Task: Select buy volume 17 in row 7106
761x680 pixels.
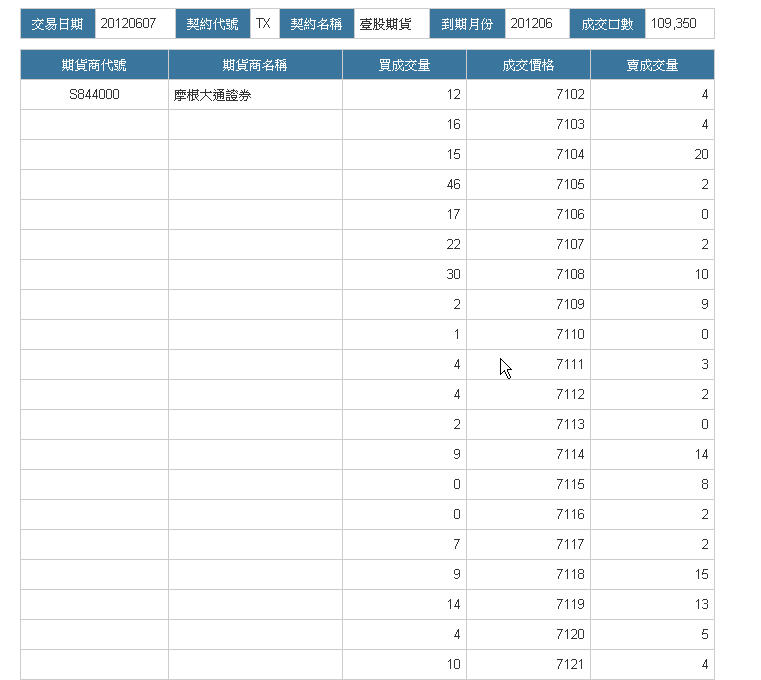Action: [453, 214]
